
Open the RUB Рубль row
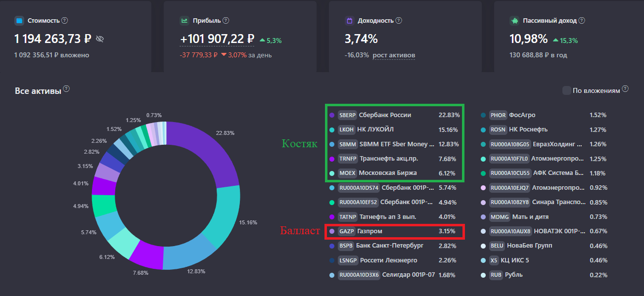(x=543, y=275)
